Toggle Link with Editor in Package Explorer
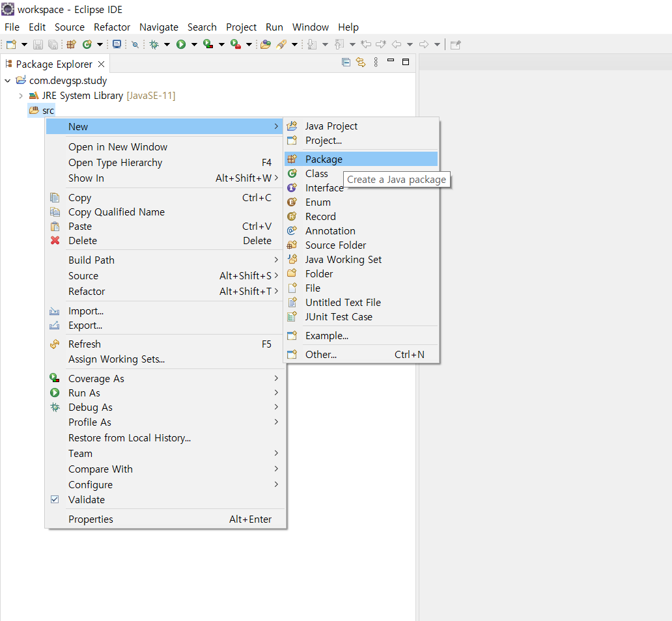 click(x=361, y=62)
